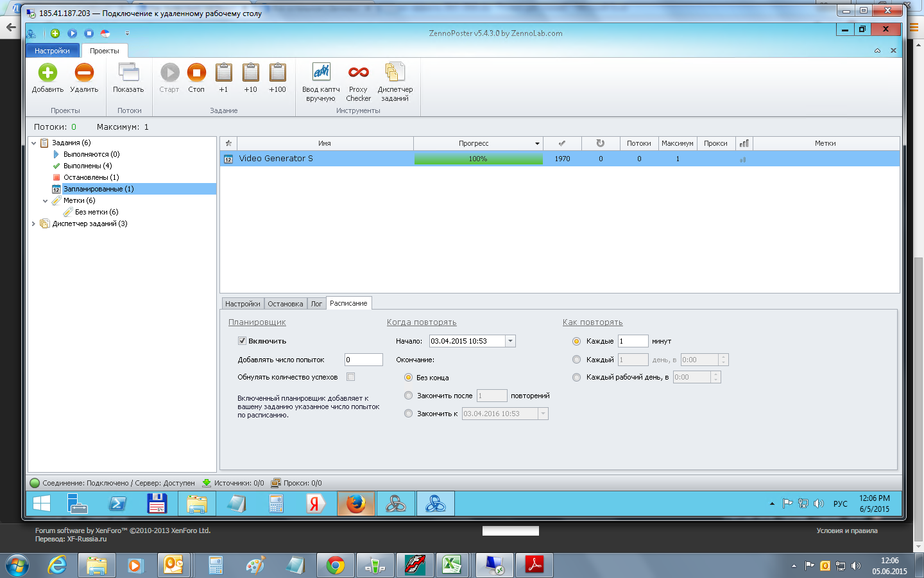Click the Условия и правила link

pyautogui.click(x=846, y=530)
